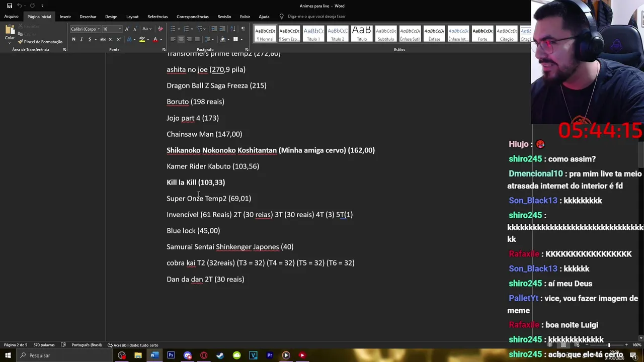Open the Change Case (Aa) dropdown
This screenshot has height=362, width=644.
tap(147, 29)
